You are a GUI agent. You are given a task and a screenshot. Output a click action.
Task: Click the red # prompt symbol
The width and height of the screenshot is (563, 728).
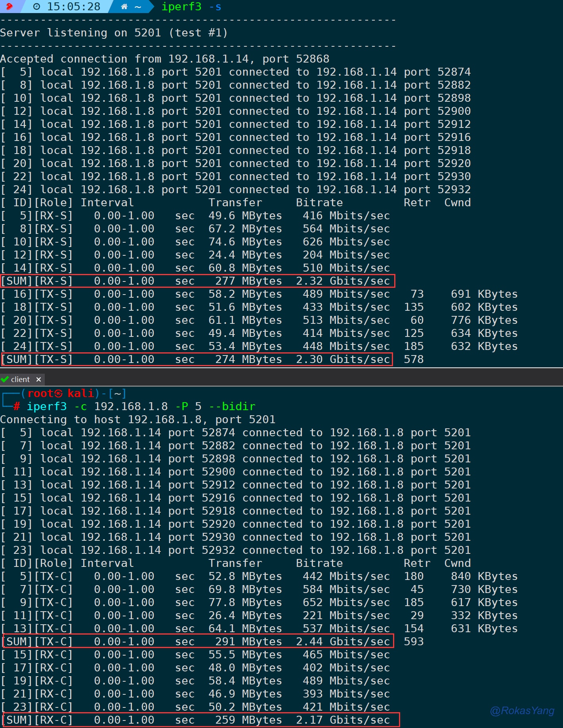pos(17,407)
